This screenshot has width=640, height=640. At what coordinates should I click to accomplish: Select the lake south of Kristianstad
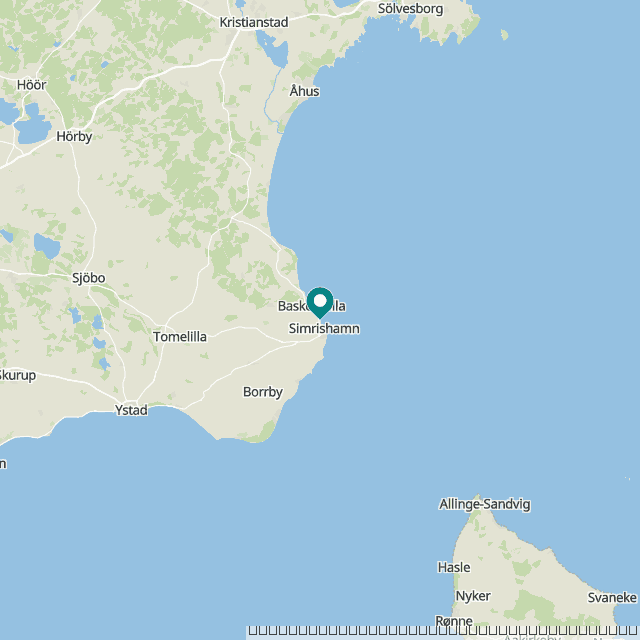click(272, 49)
